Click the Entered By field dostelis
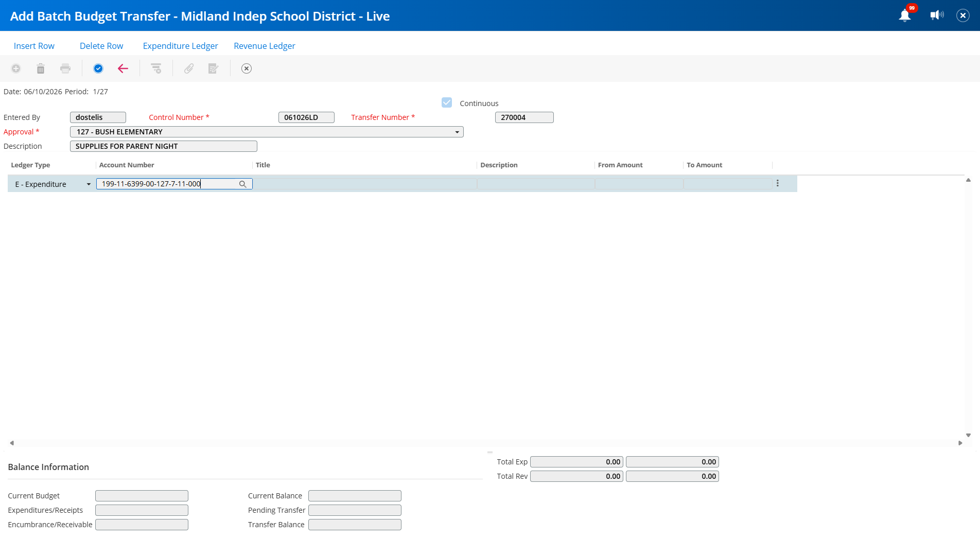This screenshot has width=980, height=555. pyautogui.click(x=98, y=117)
